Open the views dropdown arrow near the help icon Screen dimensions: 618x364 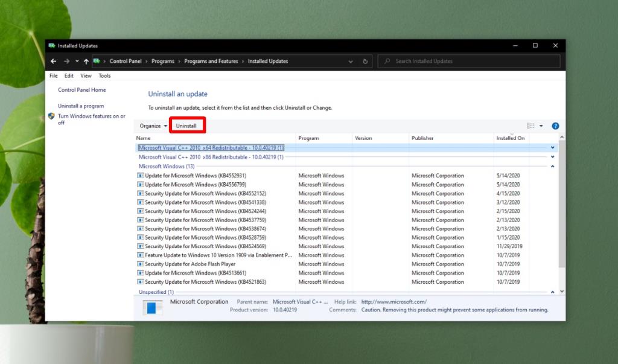(540, 126)
